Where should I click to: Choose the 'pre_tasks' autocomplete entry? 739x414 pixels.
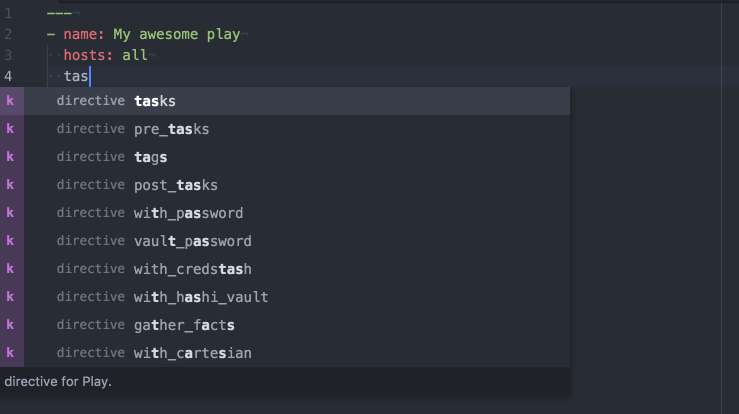pyautogui.click(x=285, y=129)
